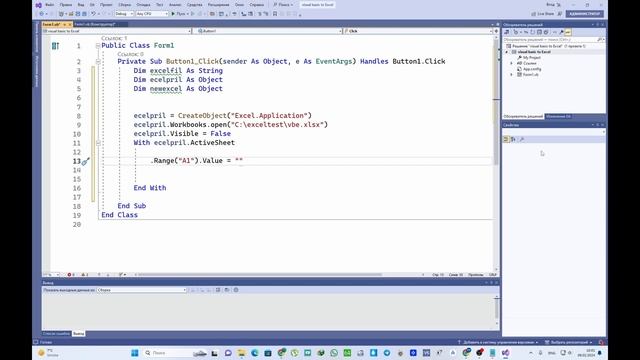Click the error count indicator below the editor
The width and height of the screenshot is (640, 360).
click(71, 275)
